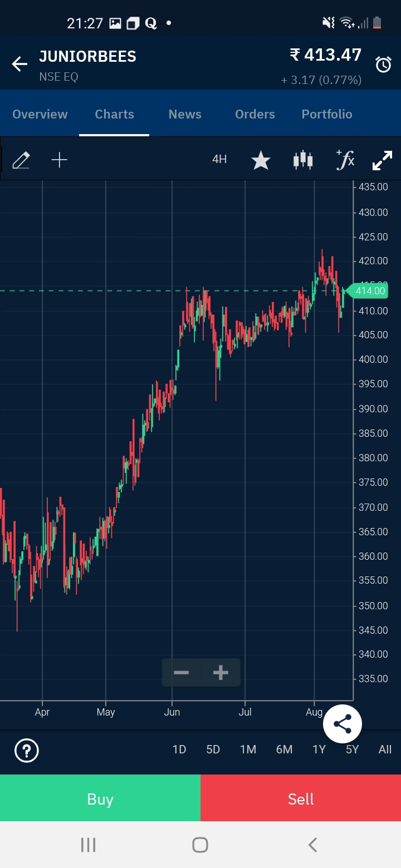Share the chart using the share icon
This screenshot has width=401, height=868.
point(343,724)
